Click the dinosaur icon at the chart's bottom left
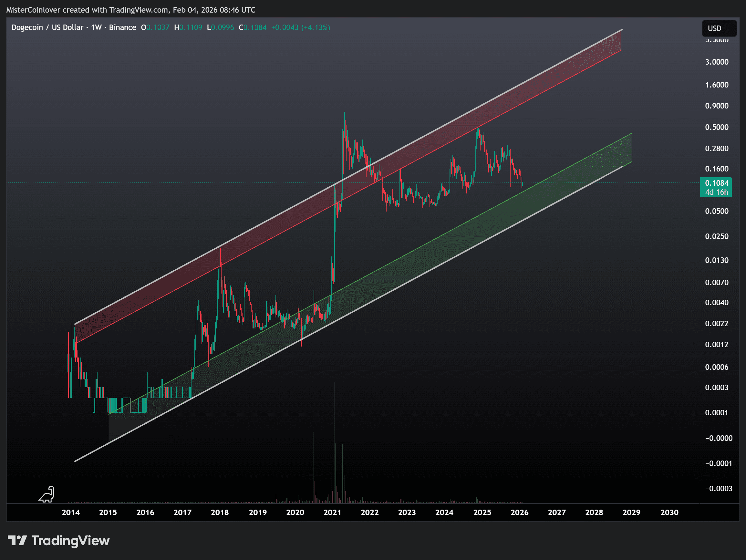This screenshot has height=560, width=746. coord(47,494)
